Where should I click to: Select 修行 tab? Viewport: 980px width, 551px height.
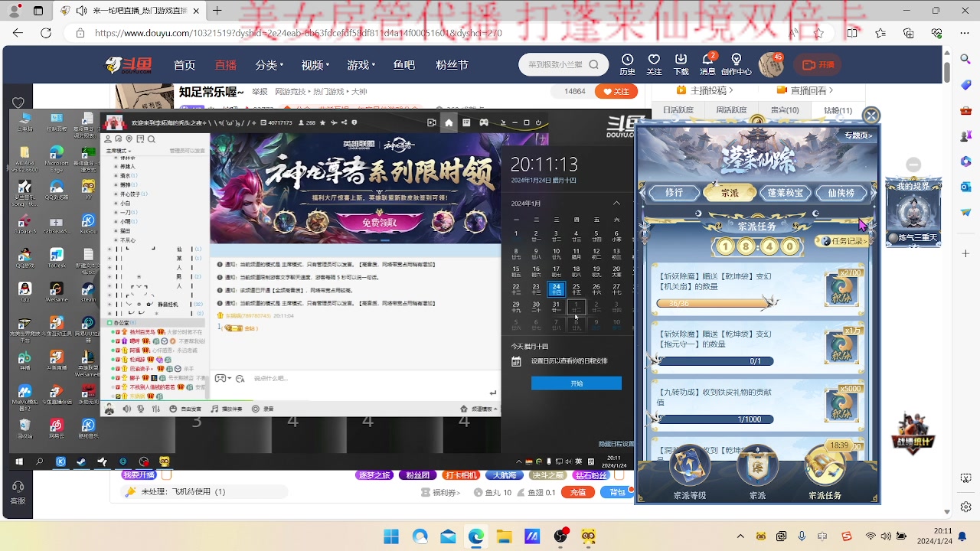[674, 193]
